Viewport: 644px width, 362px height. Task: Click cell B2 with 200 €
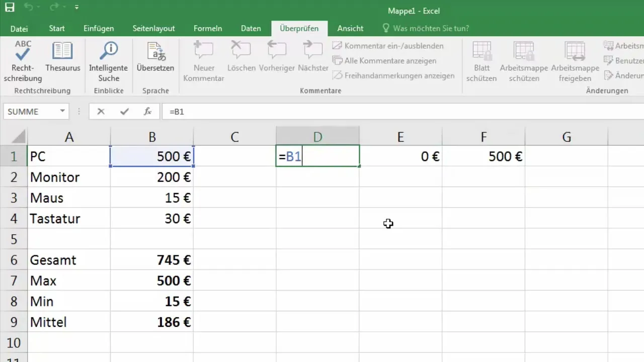(152, 177)
